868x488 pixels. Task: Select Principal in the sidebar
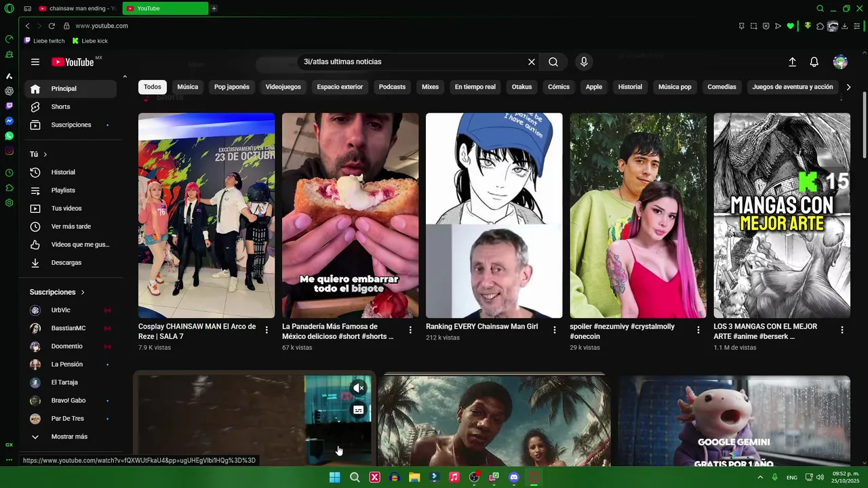[x=71, y=89]
